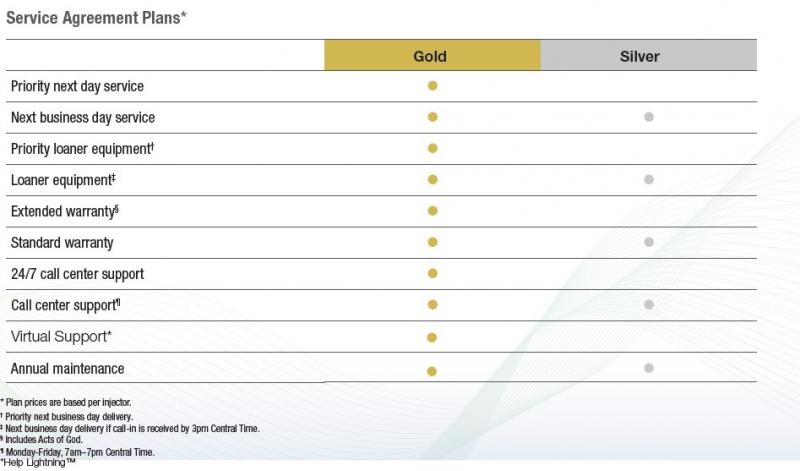Click the Annual maintenance row label

click(67, 370)
